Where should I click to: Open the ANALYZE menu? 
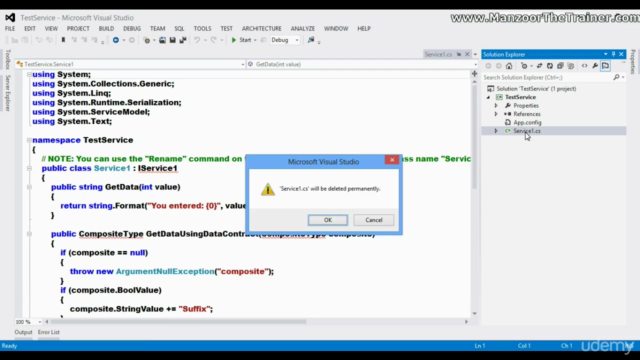[302, 29]
